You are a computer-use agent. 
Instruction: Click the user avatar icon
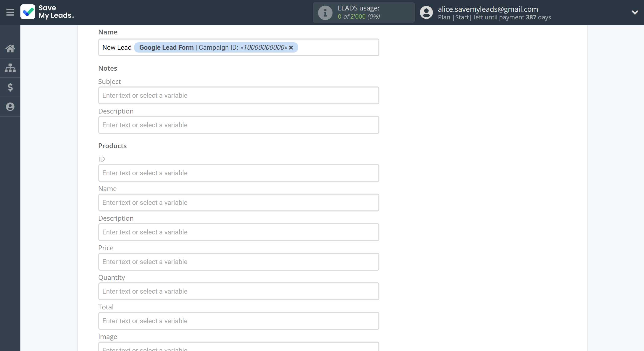click(x=426, y=12)
